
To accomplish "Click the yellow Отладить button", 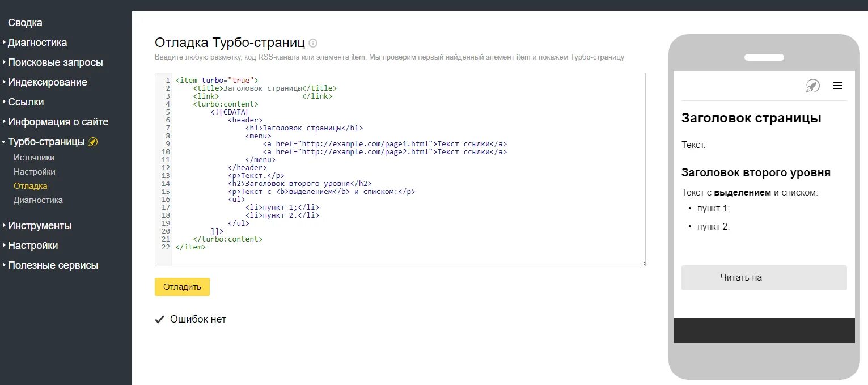I will click(x=182, y=287).
